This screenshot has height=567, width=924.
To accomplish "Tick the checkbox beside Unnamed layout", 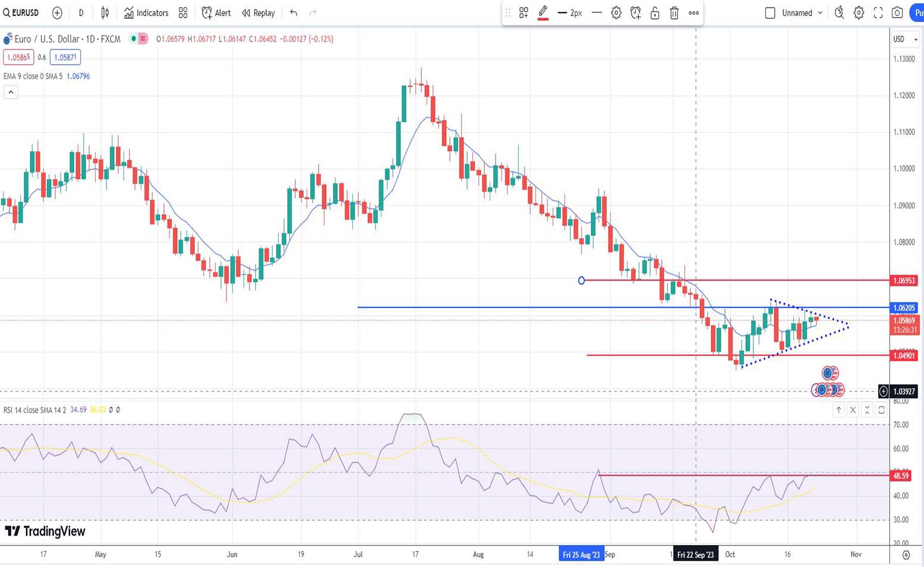I will click(770, 12).
